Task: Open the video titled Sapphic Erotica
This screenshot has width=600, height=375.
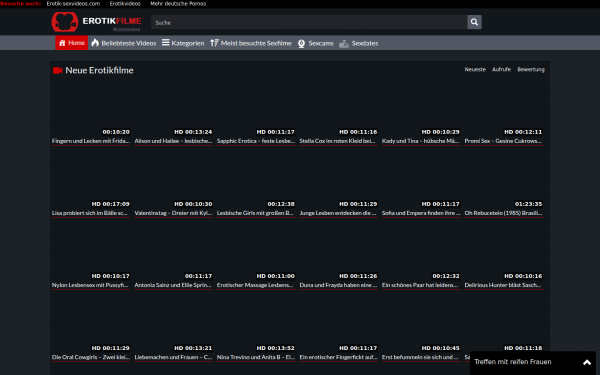Action: (x=256, y=141)
